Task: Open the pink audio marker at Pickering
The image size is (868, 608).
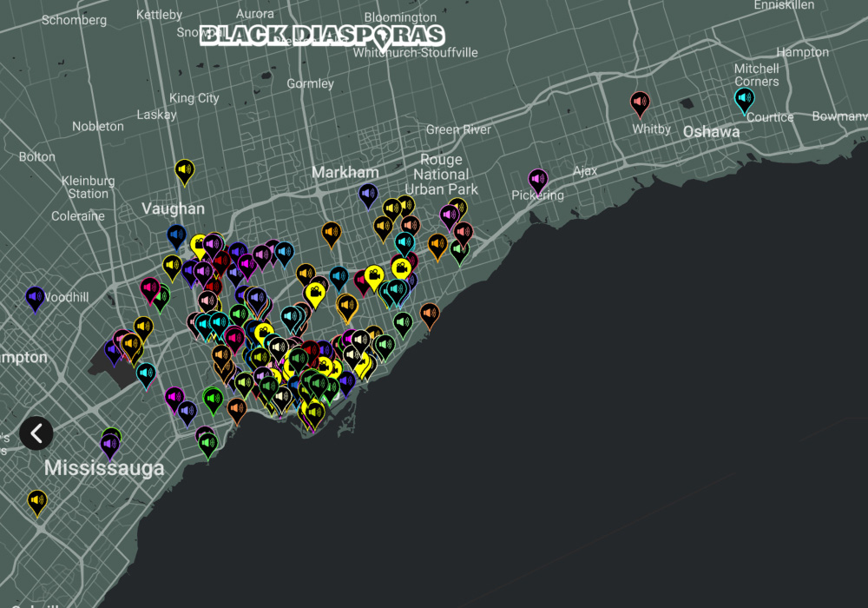Action: (x=538, y=180)
